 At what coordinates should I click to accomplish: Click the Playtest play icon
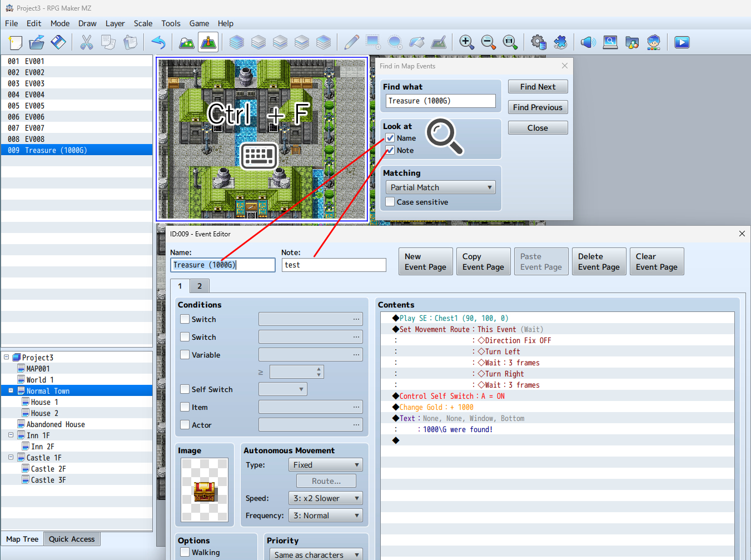click(x=682, y=42)
